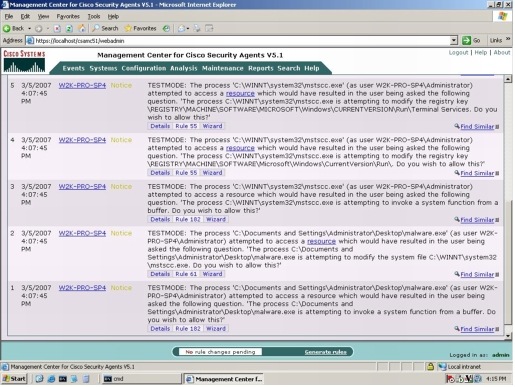The height and width of the screenshot is (387, 515).
Task: Click Find Similar for event 3
Action: (x=477, y=220)
